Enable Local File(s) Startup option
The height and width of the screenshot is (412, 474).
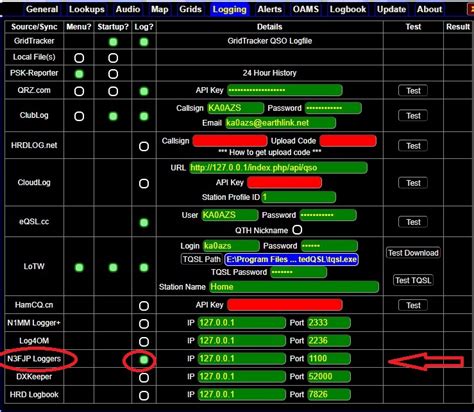[x=113, y=58]
